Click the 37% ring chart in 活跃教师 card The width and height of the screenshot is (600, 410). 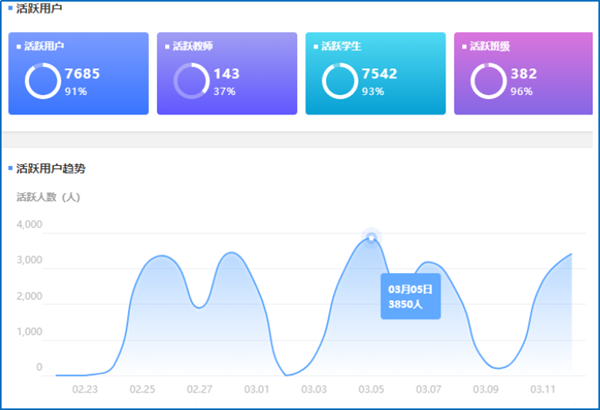tap(191, 81)
